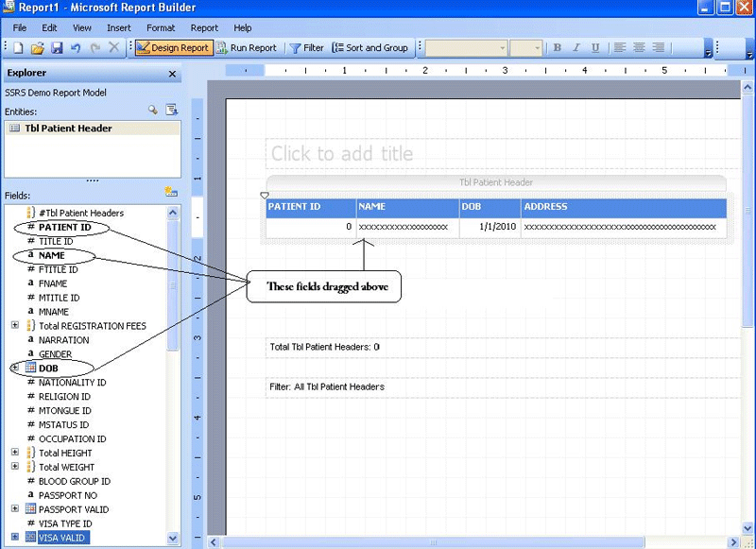
Task: Click Run Report button
Action: click(247, 47)
